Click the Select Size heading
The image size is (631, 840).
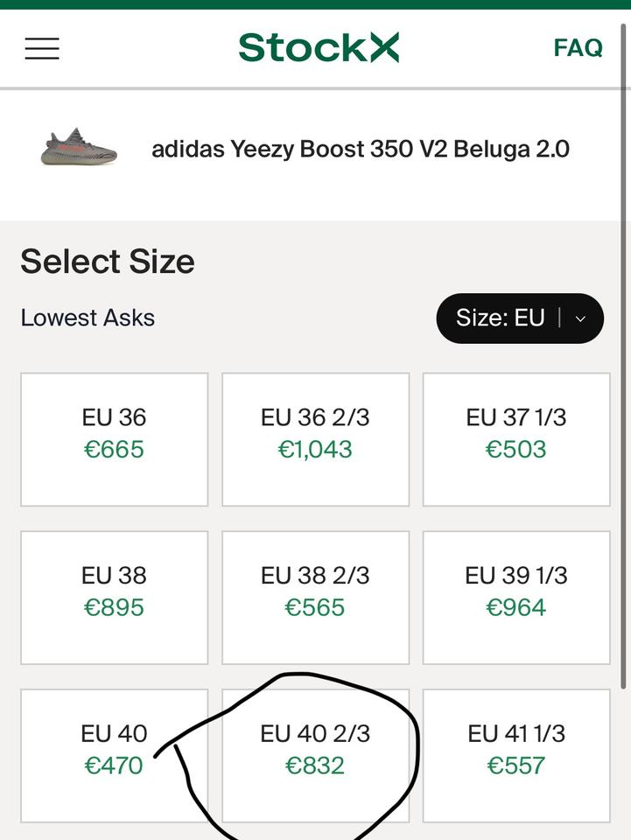(x=108, y=262)
